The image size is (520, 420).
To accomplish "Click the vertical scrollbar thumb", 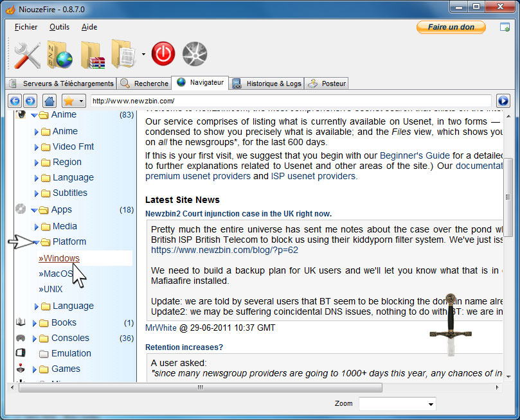I will [508, 197].
